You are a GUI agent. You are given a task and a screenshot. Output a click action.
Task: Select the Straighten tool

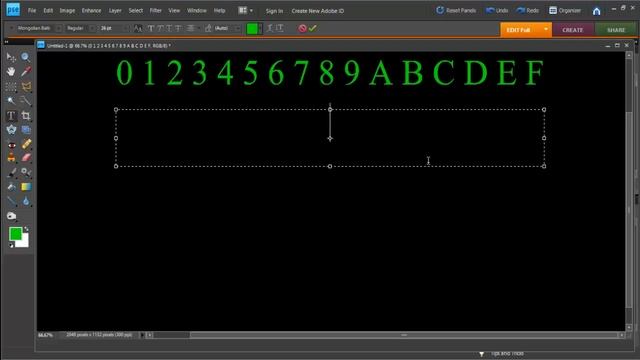[26, 130]
